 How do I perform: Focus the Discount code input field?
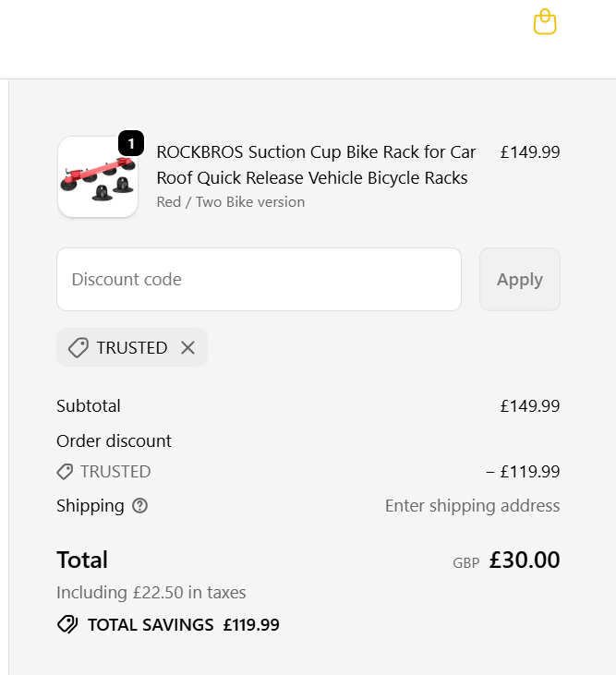(259, 280)
